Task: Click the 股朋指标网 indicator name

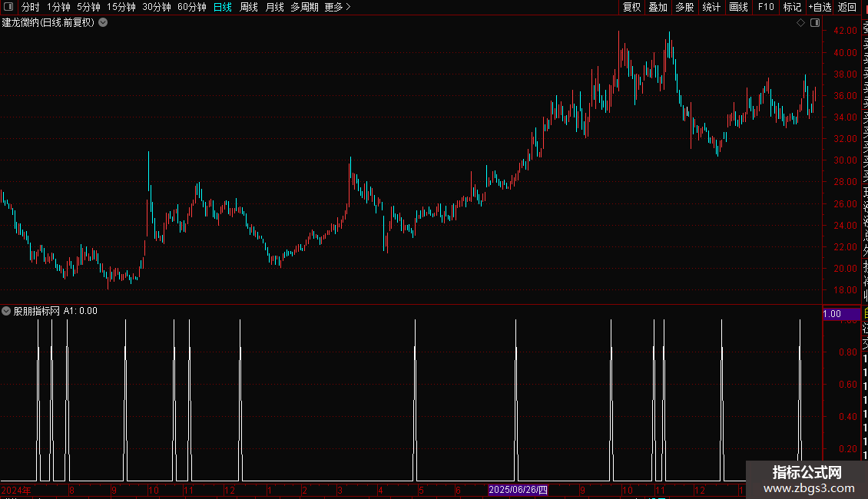Action: (x=37, y=311)
